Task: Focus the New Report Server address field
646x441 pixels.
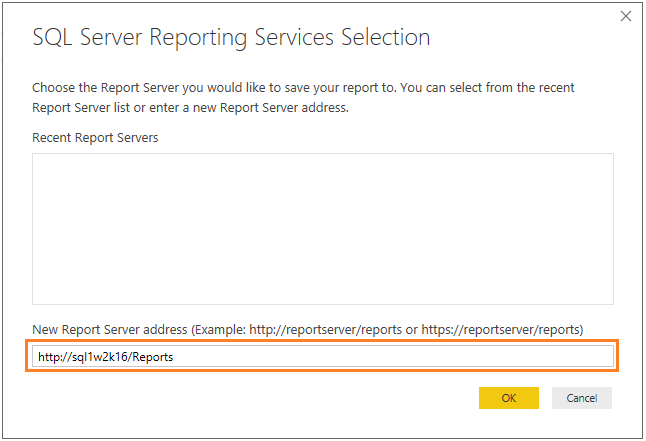Action: [x=323, y=356]
